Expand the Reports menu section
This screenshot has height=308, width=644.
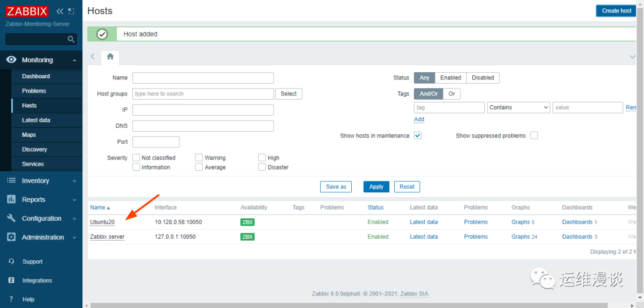coord(75,200)
